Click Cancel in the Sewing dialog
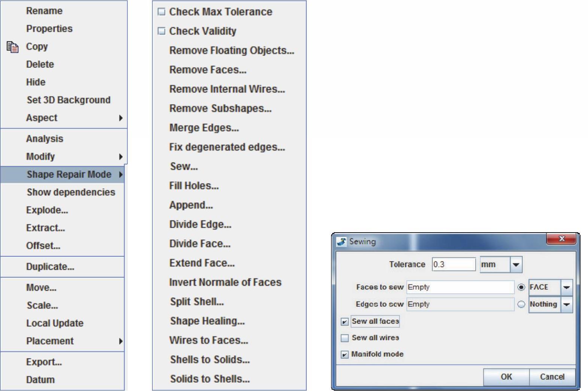Screen dimensions: 588x391 point(552,377)
